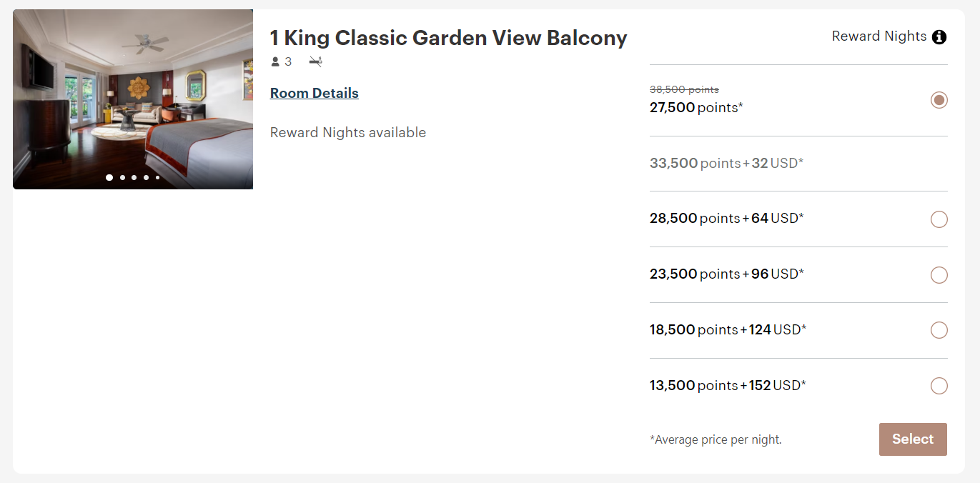Viewport: 980px width, 483px height.
Task: Open Room Details
Action: click(x=314, y=93)
